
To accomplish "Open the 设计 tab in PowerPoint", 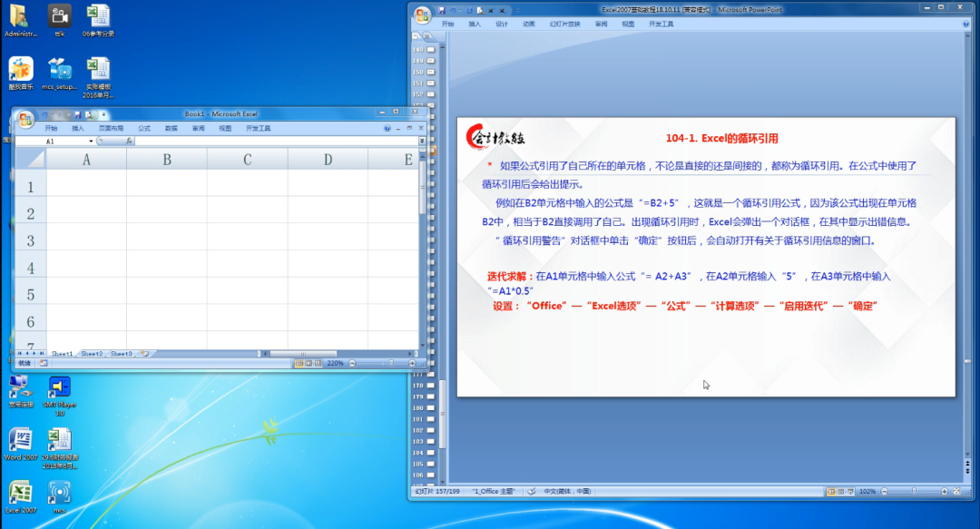I will [x=502, y=24].
